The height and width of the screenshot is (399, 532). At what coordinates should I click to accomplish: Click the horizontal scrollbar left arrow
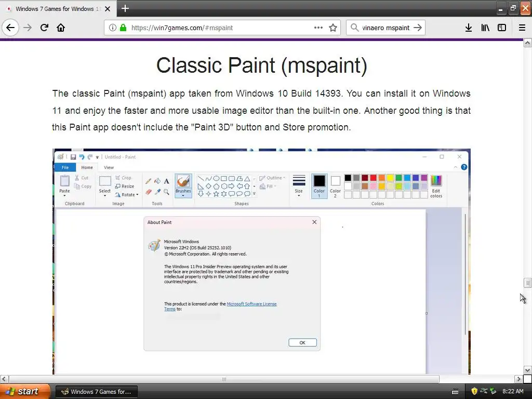[x=4, y=379]
